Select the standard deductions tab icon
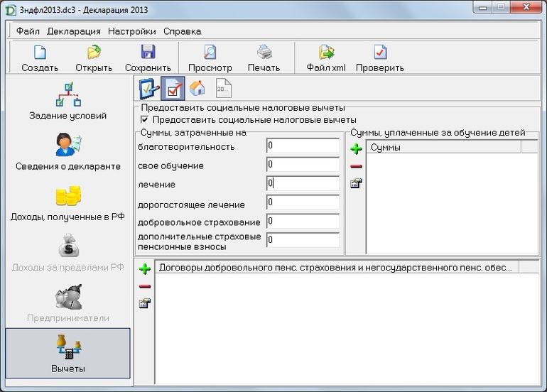This screenshot has width=547, height=392. 148,88
